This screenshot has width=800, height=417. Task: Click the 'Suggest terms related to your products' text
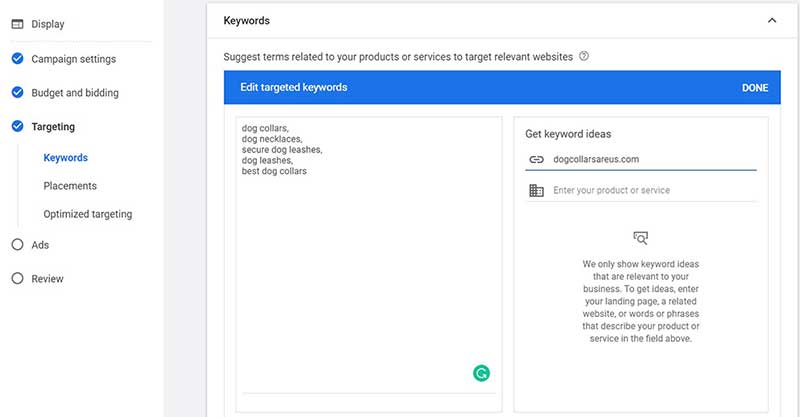pyautogui.click(x=398, y=57)
